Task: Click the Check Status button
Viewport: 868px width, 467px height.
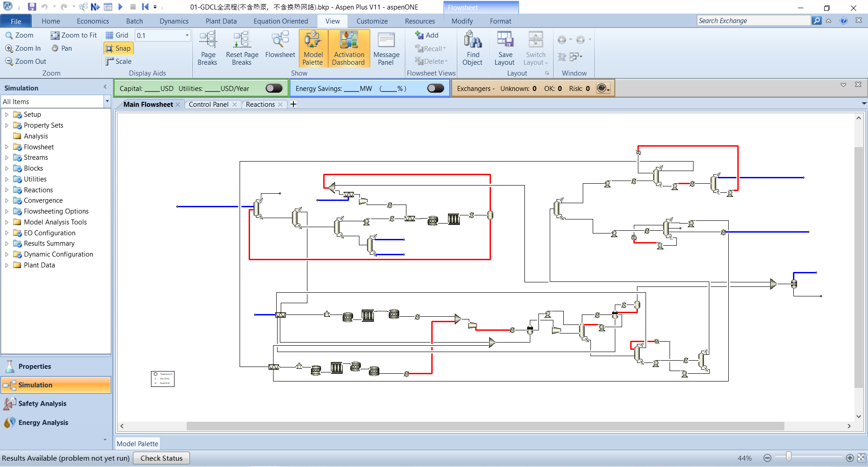Action: 161,458
